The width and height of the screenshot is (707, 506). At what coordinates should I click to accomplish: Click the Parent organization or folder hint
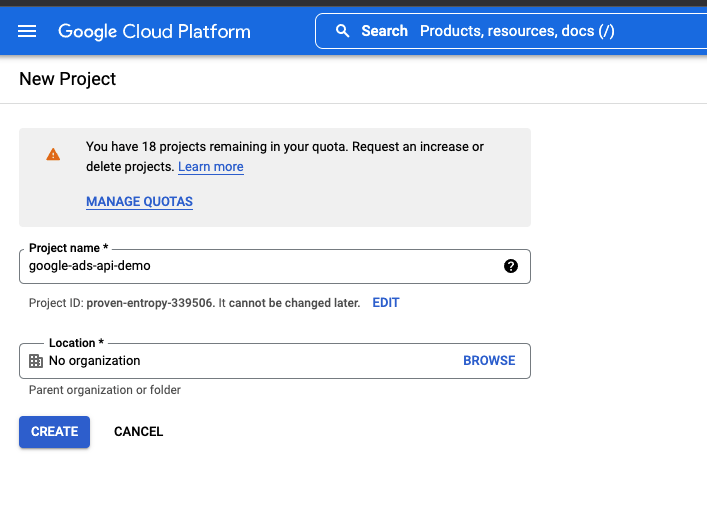[105, 390]
